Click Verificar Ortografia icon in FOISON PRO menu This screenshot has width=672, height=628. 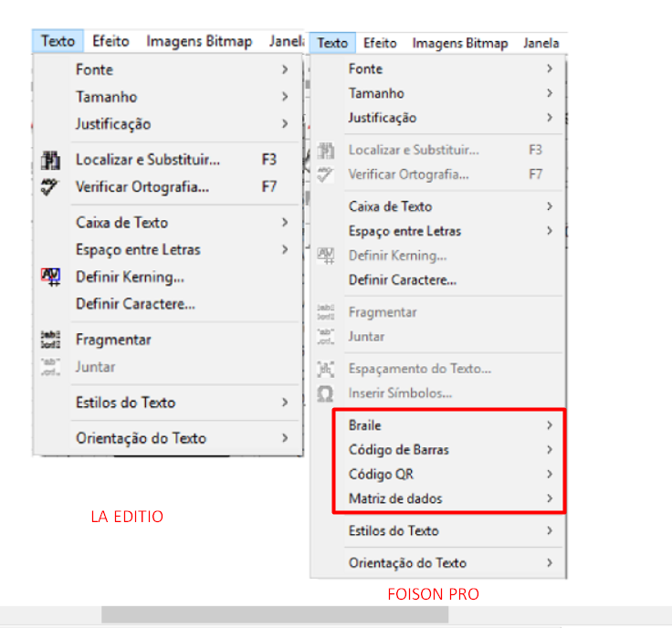[325, 174]
